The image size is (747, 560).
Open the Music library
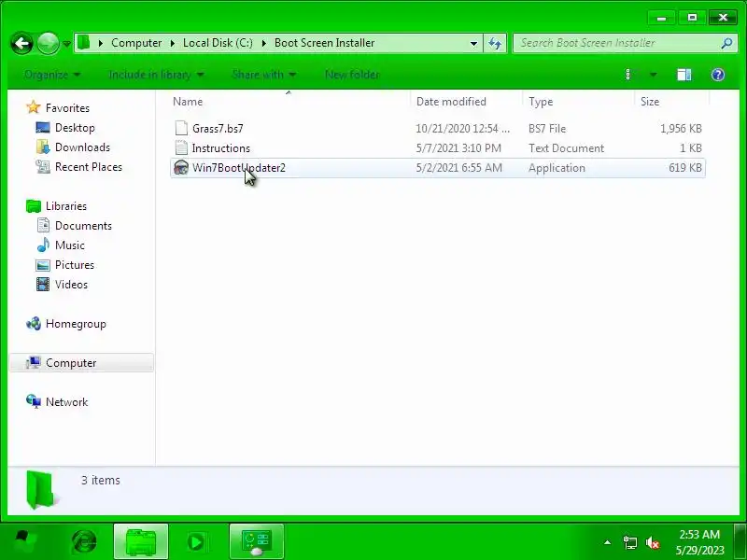coord(70,245)
